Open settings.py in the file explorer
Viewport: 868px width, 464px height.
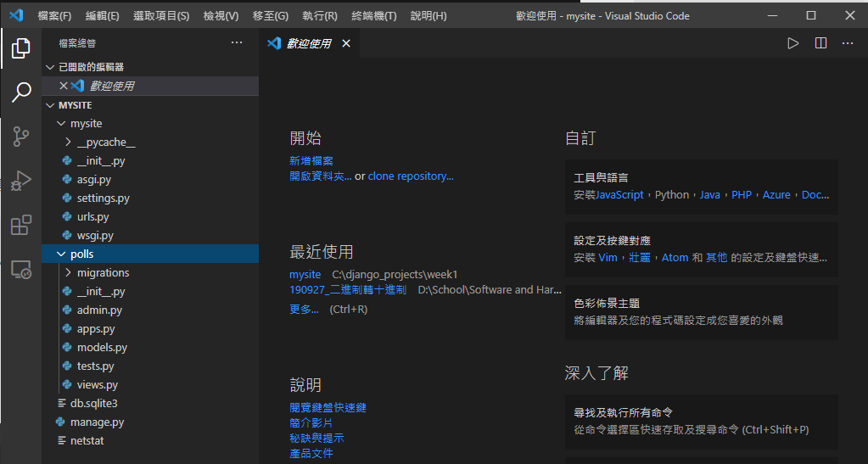coord(103,198)
